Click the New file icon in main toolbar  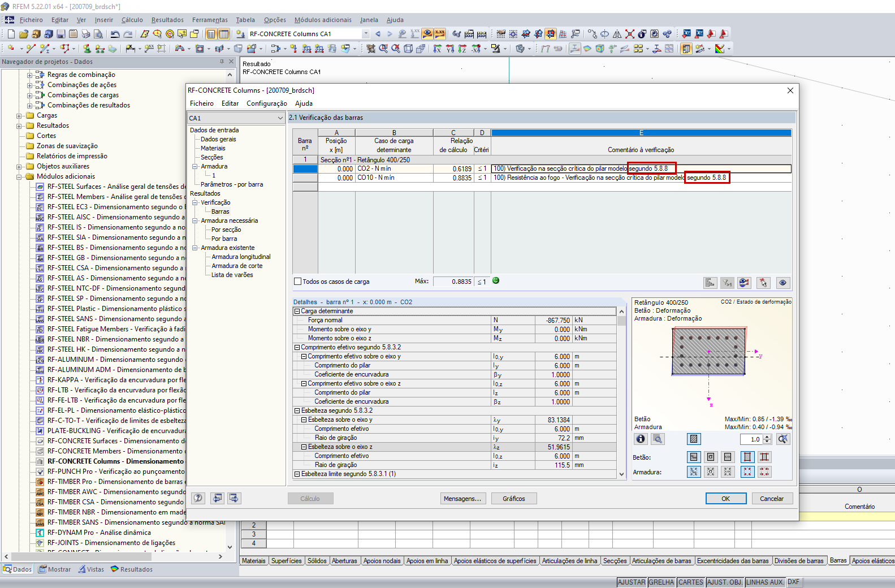click(11, 34)
